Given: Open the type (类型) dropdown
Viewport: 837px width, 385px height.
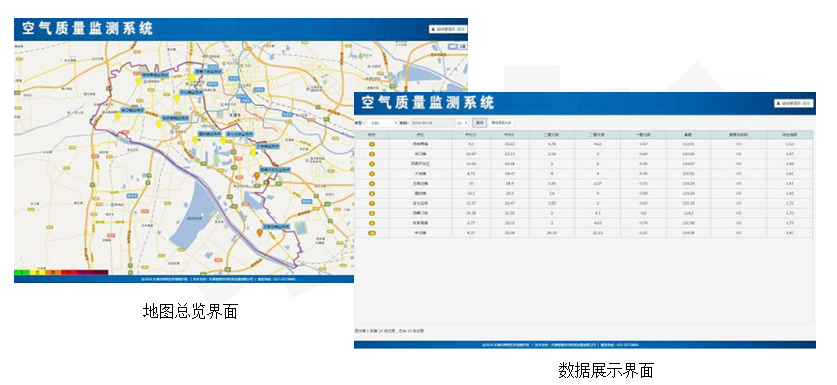Looking at the screenshot, I should (x=382, y=123).
